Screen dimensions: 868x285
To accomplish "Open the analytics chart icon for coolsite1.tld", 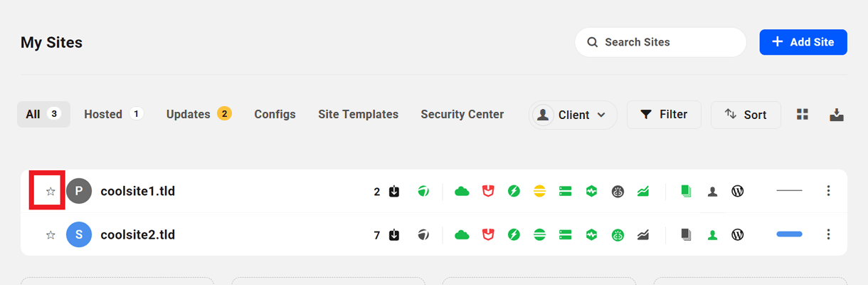I will click(x=643, y=191).
